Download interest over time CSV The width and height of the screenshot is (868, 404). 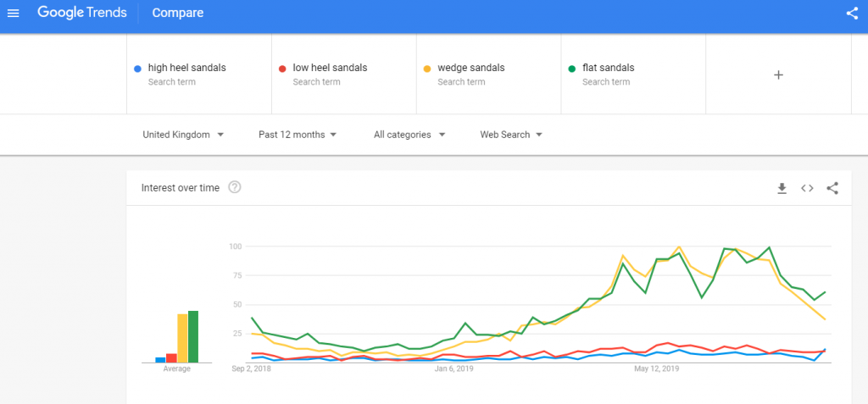click(x=782, y=189)
